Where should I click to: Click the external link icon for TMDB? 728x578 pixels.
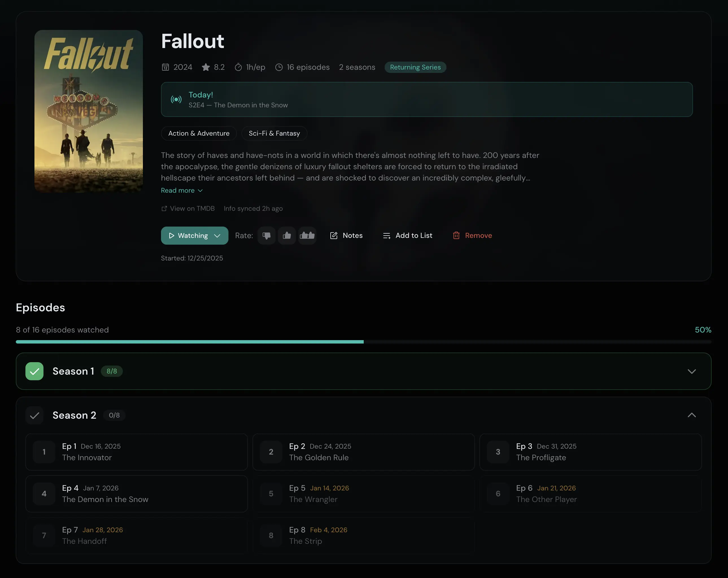click(164, 208)
